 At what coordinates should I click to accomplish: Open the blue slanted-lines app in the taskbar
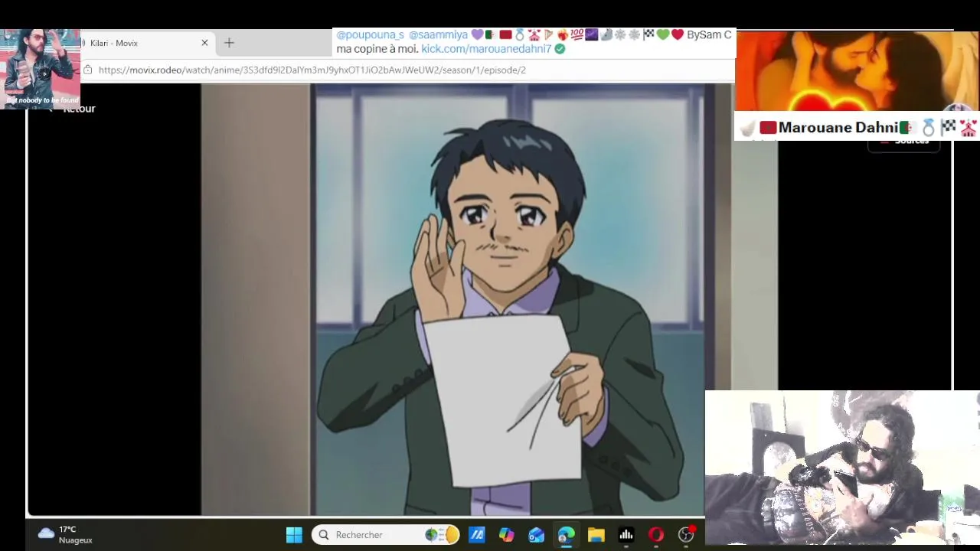click(477, 535)
